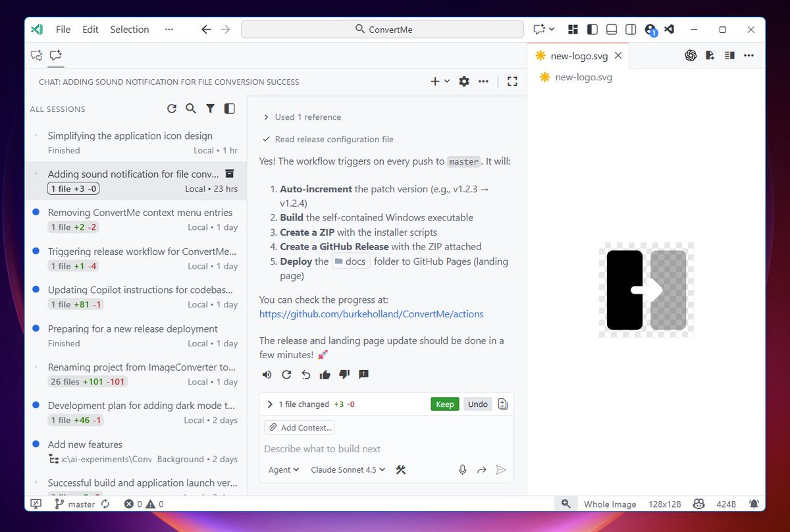Open the search icon in ALL SESSIONS header

point(191,109)
